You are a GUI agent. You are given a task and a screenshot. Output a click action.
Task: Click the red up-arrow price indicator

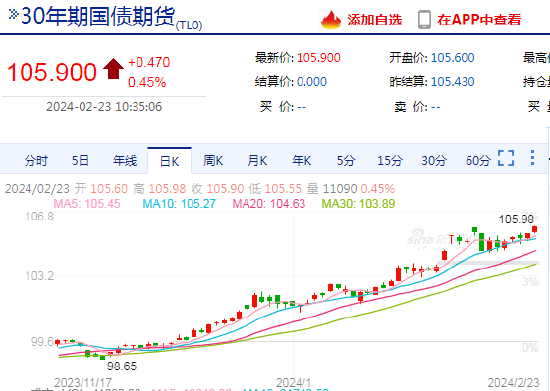click(x=113, y=69)
